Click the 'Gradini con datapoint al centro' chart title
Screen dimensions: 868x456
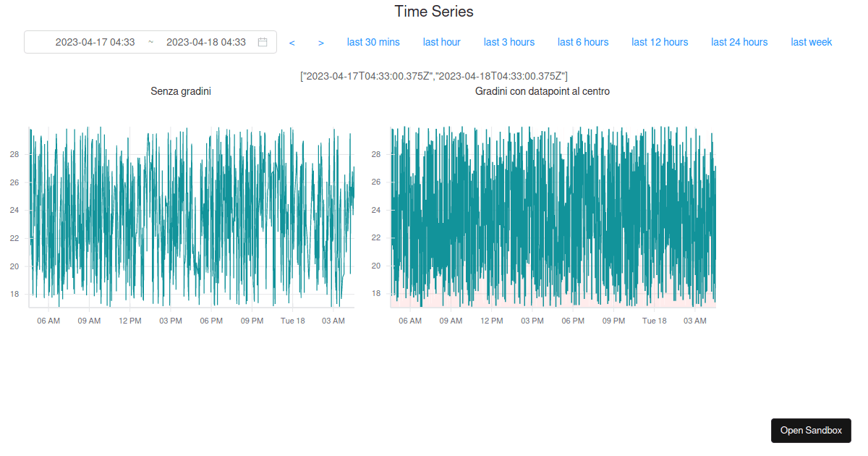(542, 91)
